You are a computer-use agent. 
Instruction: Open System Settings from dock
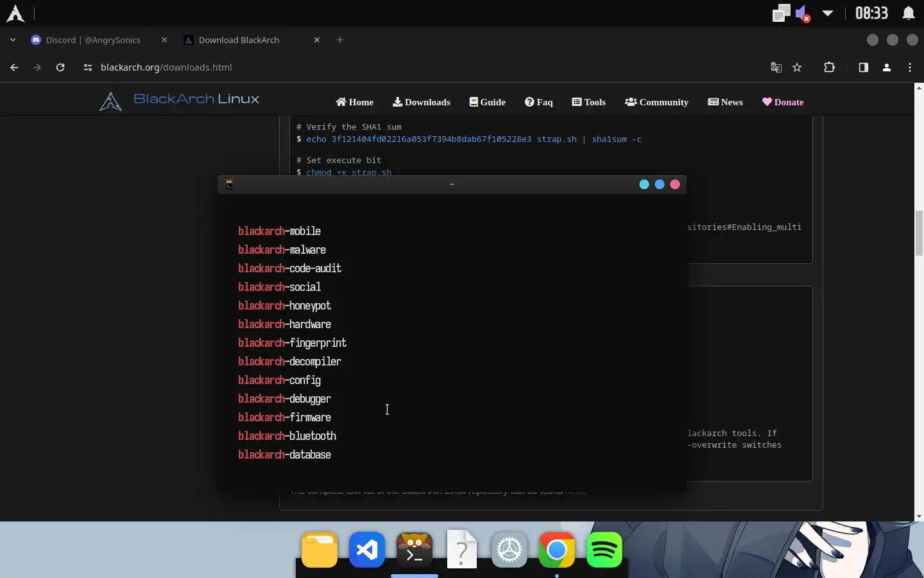click(x=509, y=550)
